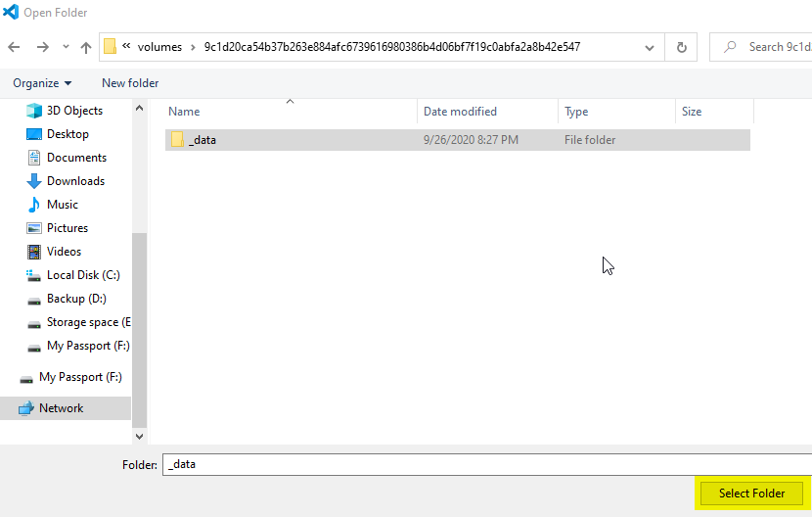This screenshot has height=517, width=812.
Task: Select 3D Objects in navigation pane
Action: tap(74, 111)
